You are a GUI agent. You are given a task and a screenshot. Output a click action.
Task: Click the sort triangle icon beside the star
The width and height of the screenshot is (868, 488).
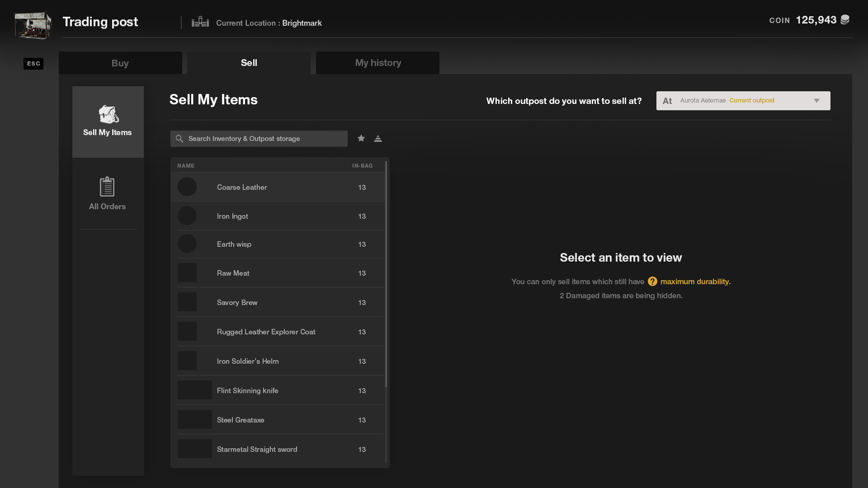click(x=378, y=139)
